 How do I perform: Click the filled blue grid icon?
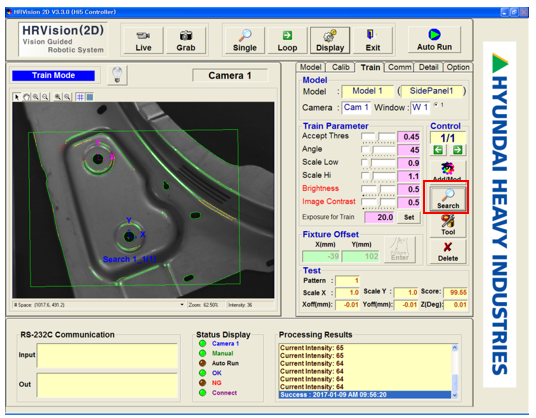(90, 97)
